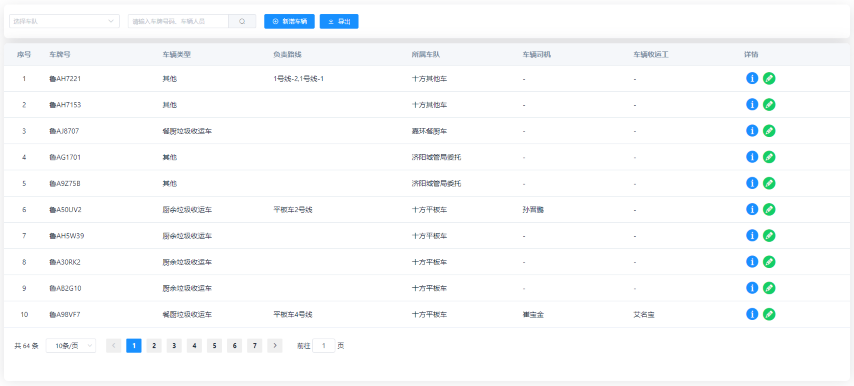Show info for vehicle 鲁A82G10
Viewport: 854px width, 386px height.
(752, 287)
